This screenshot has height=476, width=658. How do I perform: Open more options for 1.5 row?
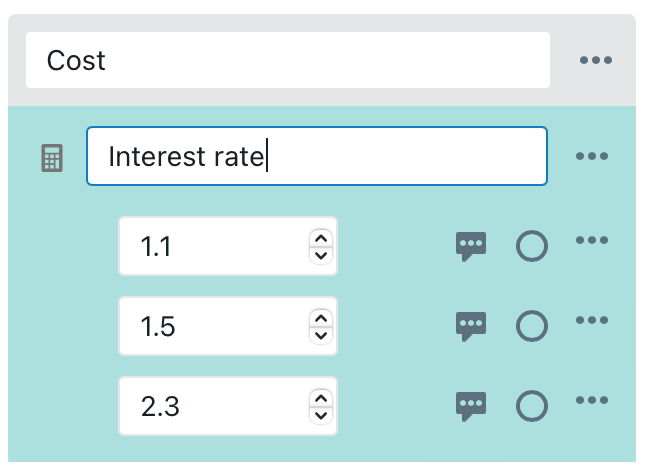coord(592,321)
